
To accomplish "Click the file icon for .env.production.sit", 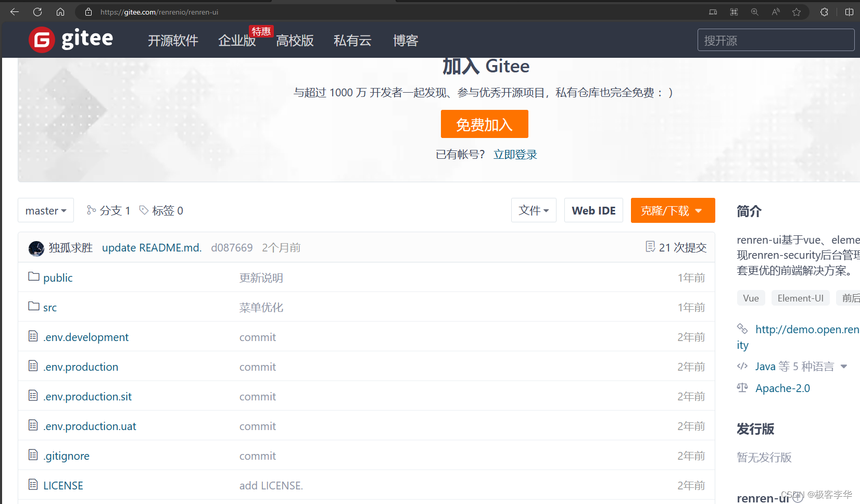I will [x=33, y=396].
